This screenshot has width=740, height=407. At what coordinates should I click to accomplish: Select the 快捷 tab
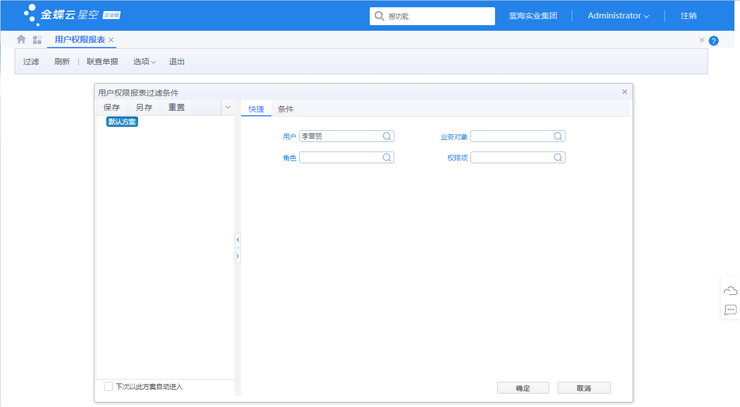(x=256, y=109)
